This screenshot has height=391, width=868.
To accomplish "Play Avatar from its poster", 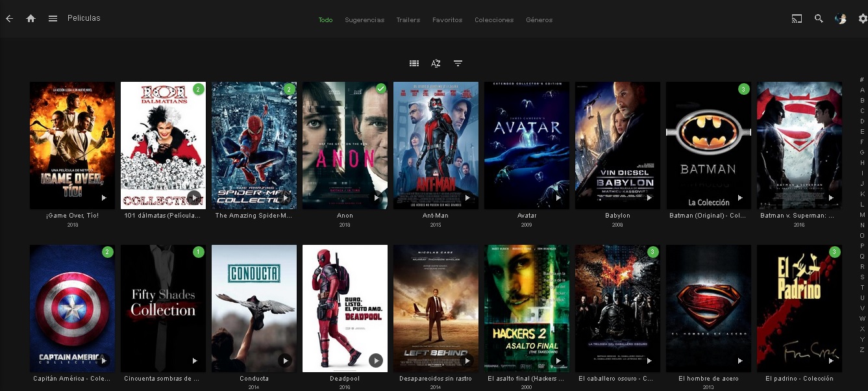I will pos(558,197).
